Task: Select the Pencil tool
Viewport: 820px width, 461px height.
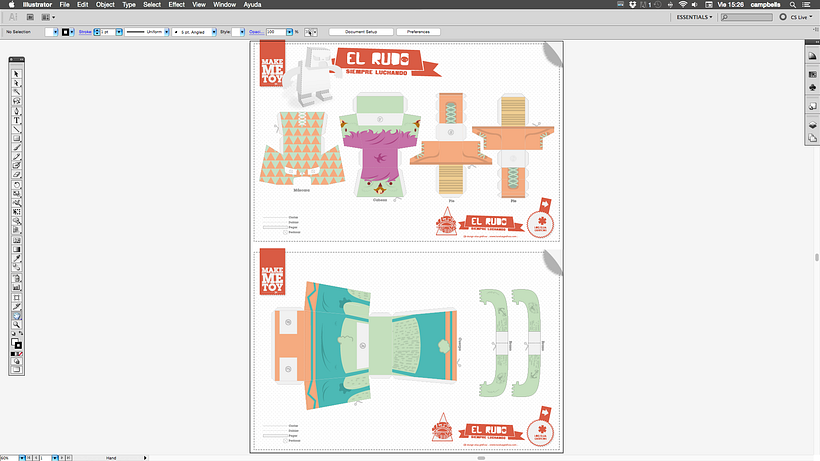Action: click(x=16, y=156)
